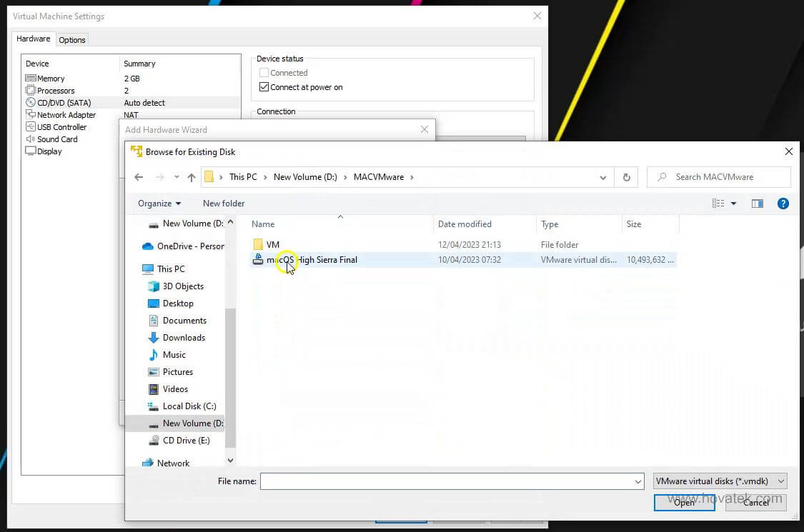
Task: Enable the Connected checkbox
Action: (264, 72)
